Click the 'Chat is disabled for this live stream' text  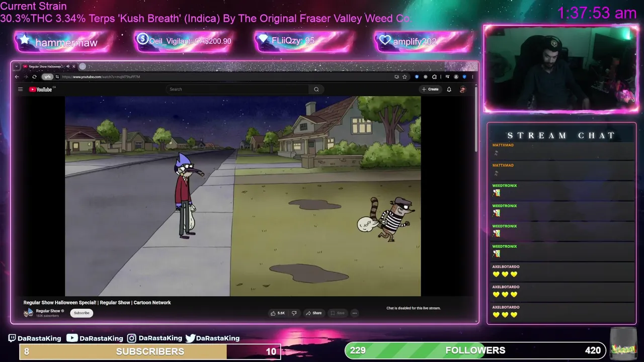(414, 308)
